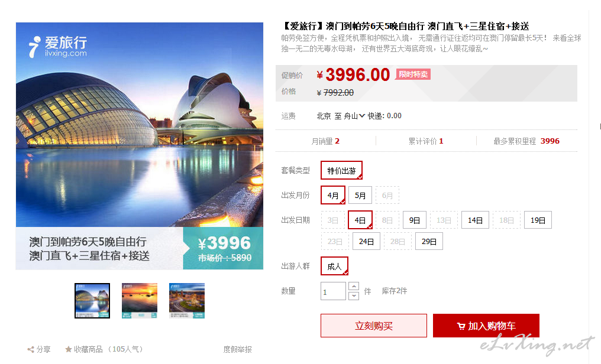This screenshot has width=601, height=364.
Task: Choose departure date 14日
Action: point(475,220)
